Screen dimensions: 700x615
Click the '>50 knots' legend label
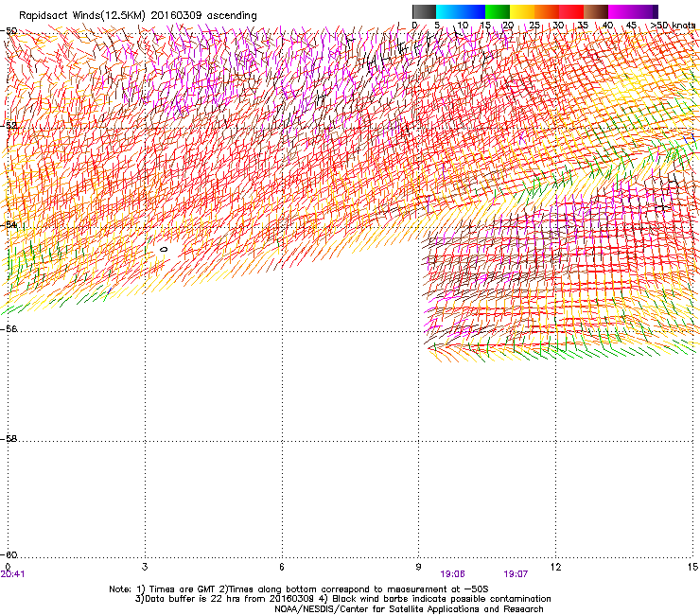(674, 26)
